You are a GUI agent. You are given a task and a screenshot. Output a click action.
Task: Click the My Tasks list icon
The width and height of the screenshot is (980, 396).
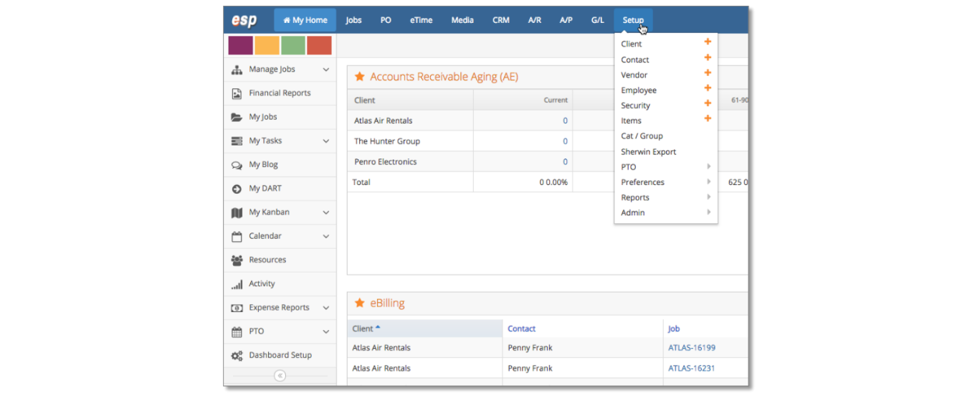(x=237, y=141)
